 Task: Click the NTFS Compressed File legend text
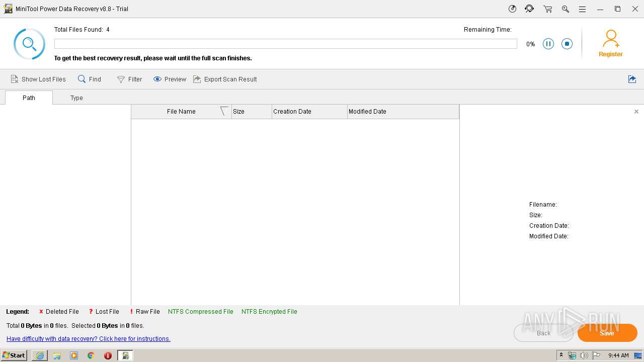pos(201,312)
